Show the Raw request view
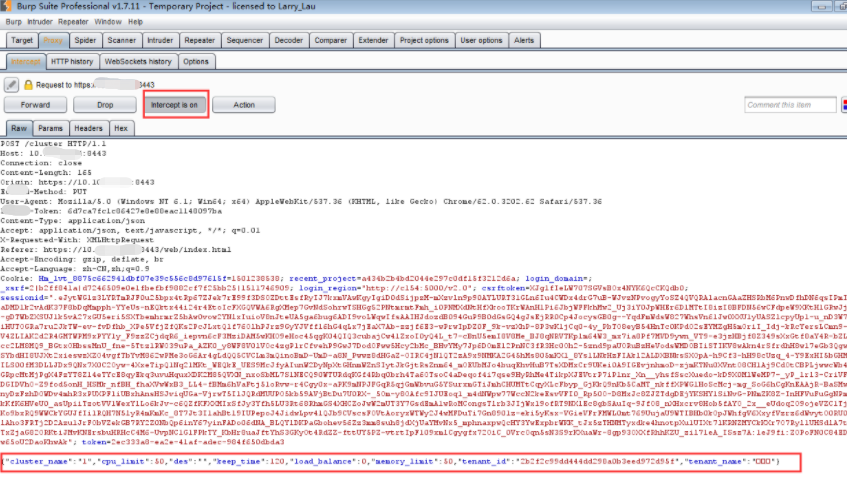 tap(19, 129)
